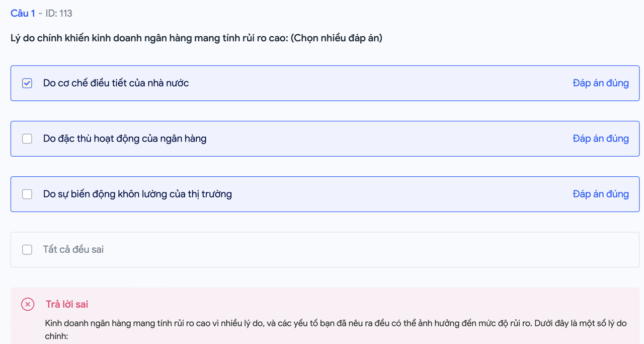This screenshot has height=344, width=644.
Task: Choose option text 'Do đặc thù hoạt động của ngân hàng'
Action: [125, 139]
